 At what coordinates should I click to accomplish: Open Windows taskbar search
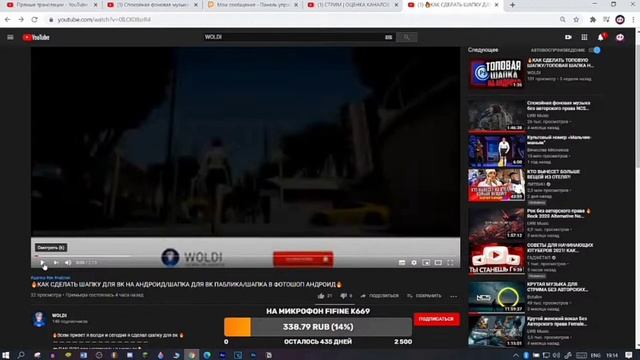tap(21, 355)
